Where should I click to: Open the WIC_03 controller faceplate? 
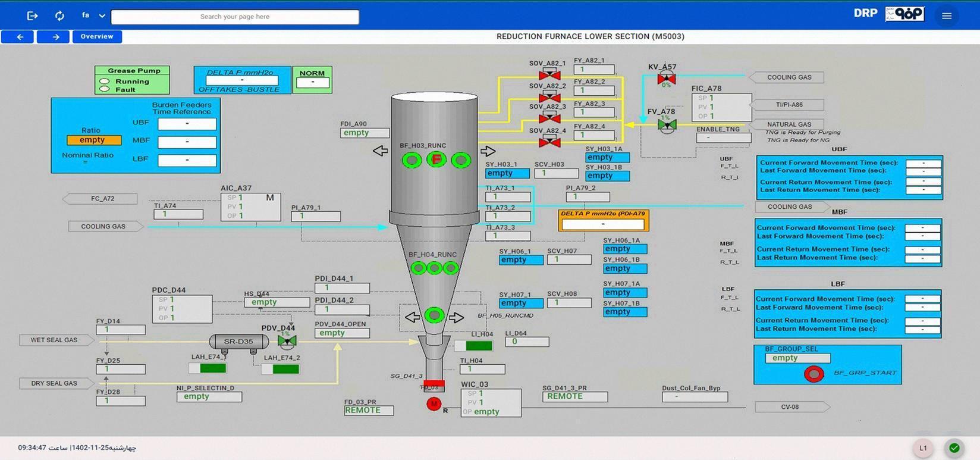coord(491,403)
